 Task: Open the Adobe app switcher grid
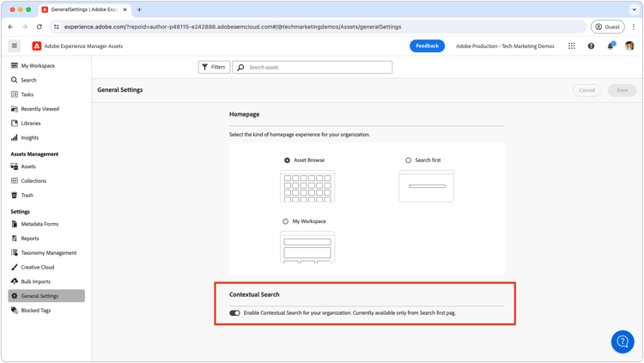(x=571, y=46)
